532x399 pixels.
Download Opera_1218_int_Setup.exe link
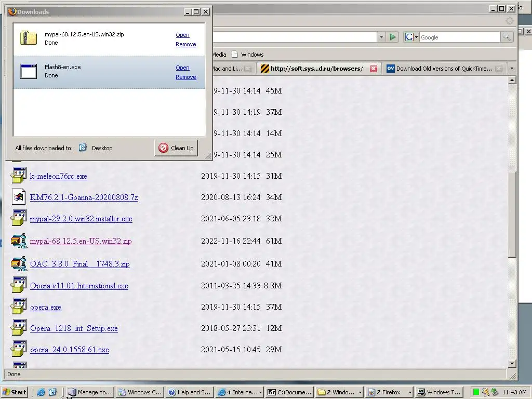(x=74, y=328)
